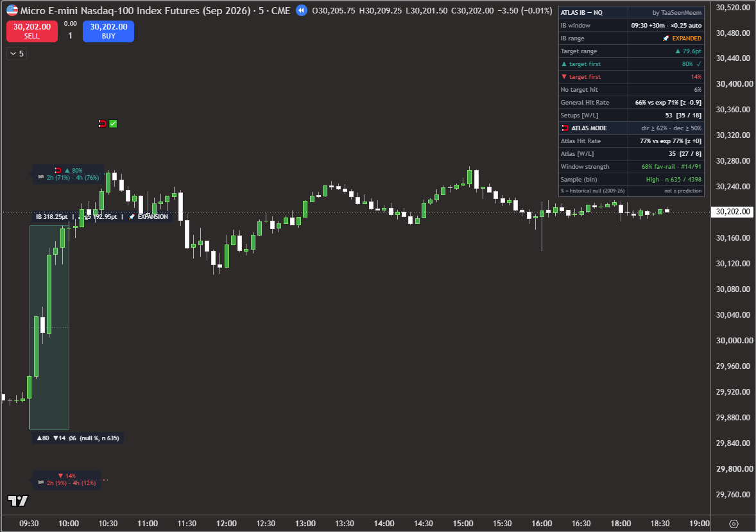Click the ATLAS IB — NQ table header
The height and width of the screenshot is (532, 756).
pyautogui.click(x=631, y=13)
